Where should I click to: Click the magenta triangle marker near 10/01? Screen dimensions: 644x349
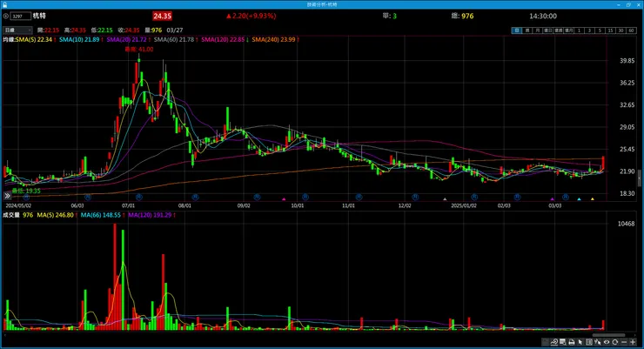[284, 199]
